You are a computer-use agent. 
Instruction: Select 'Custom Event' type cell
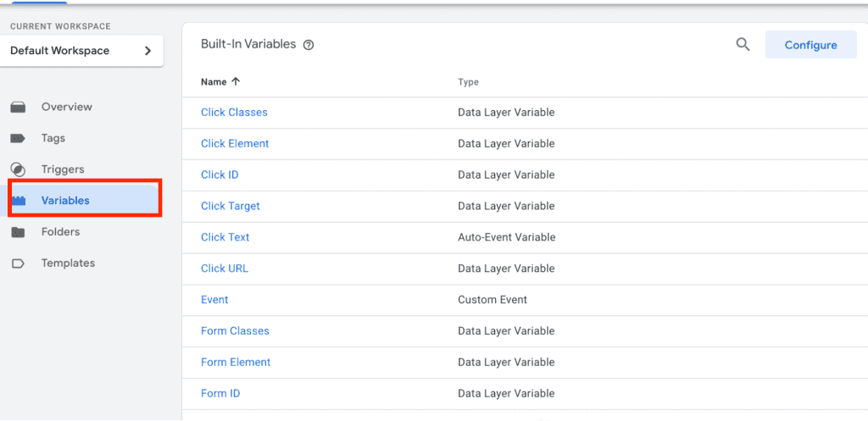click(x=492, y=300)
